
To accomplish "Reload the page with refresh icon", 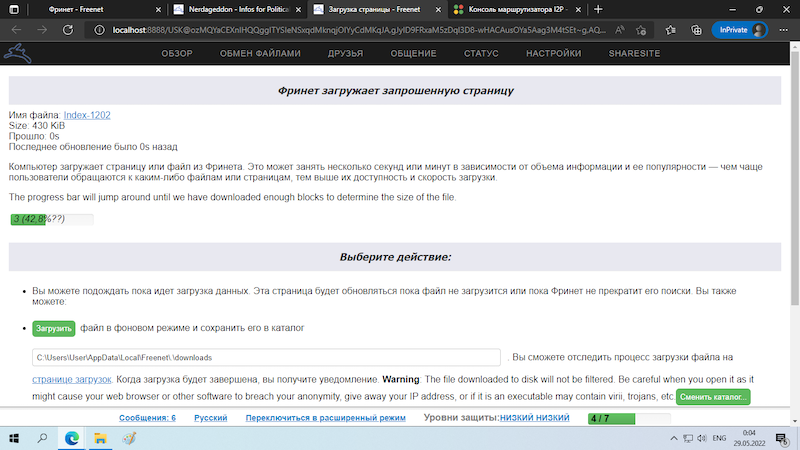I will click(x=68, y=30).
